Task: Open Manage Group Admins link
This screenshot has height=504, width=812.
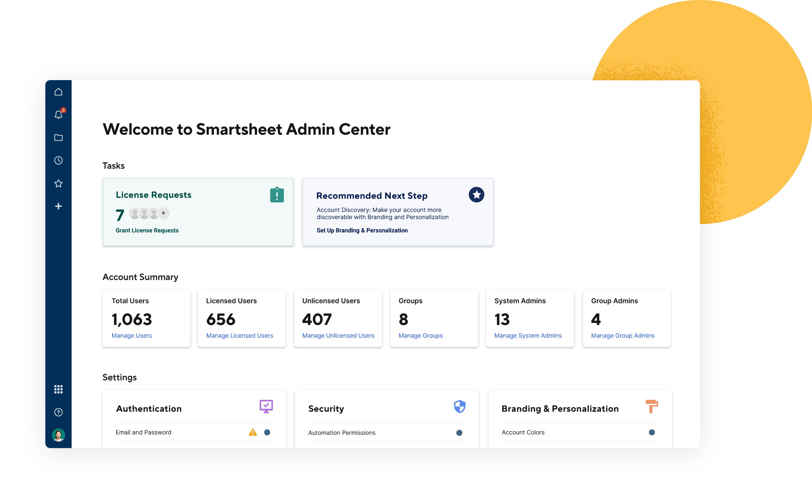Action: click(623, 336)
